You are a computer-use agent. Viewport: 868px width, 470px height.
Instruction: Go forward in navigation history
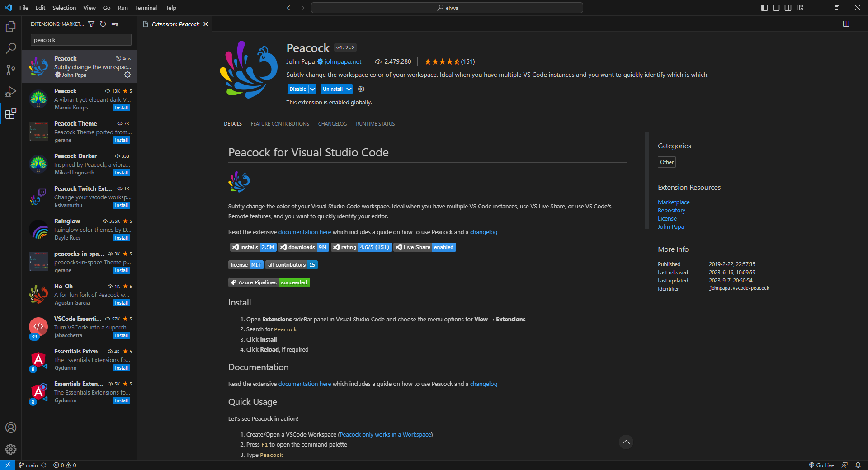pyautogui.click(x=302, y=8)
